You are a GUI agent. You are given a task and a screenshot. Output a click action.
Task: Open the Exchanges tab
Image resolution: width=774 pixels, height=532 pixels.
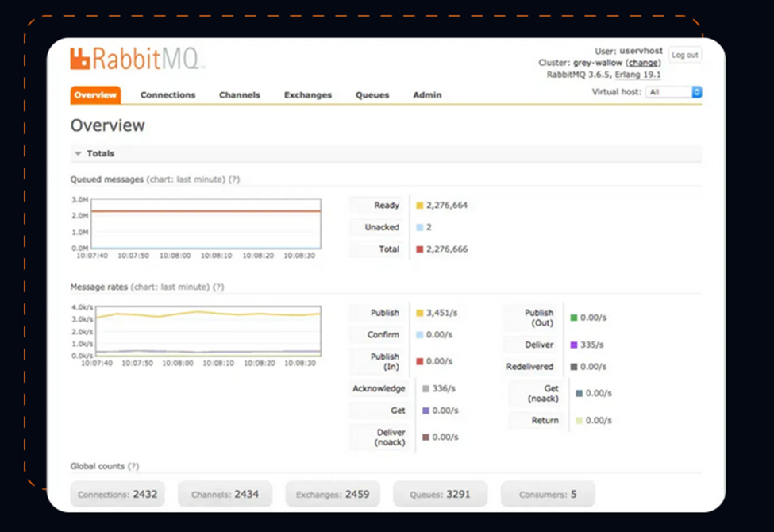(x=308, y=95)
